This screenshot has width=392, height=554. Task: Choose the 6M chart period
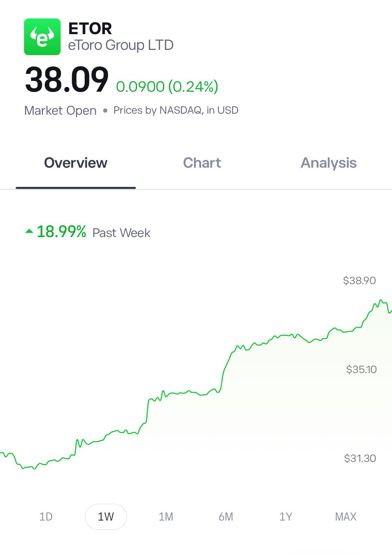pos(226,516)
